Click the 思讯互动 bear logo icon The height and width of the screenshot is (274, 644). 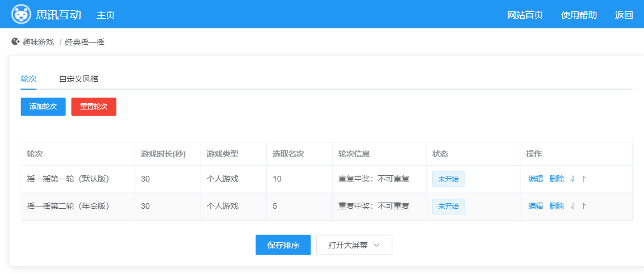point(21,14)
